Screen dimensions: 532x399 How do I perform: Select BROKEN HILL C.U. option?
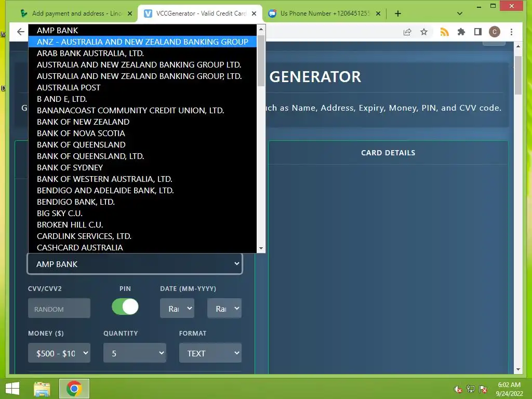[142, 224]
